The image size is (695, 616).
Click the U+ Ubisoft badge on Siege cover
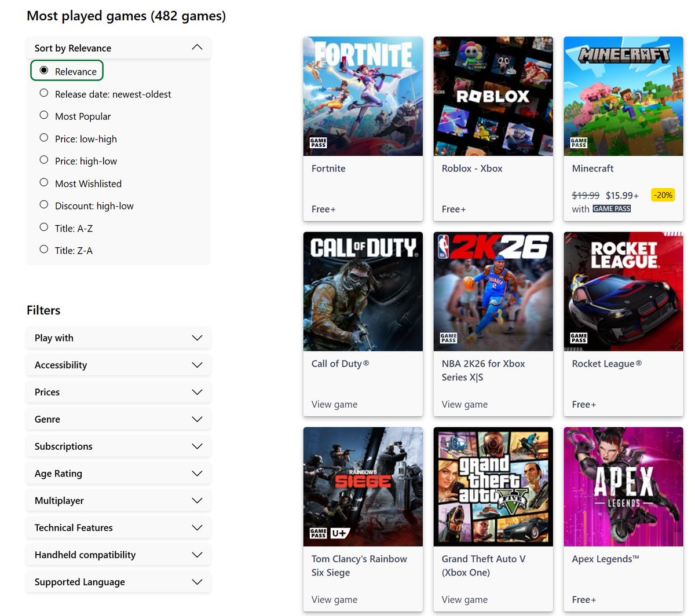click(x=340, y=533)
